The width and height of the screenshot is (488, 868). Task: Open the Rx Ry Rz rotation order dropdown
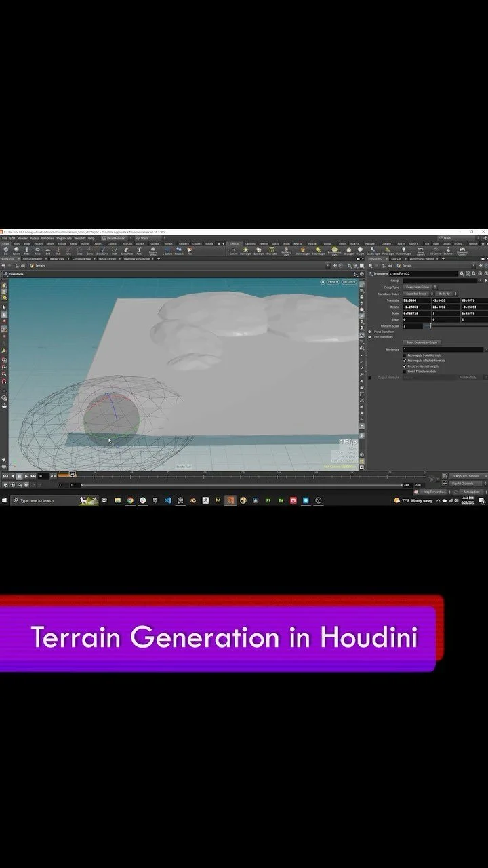(446, 294)
